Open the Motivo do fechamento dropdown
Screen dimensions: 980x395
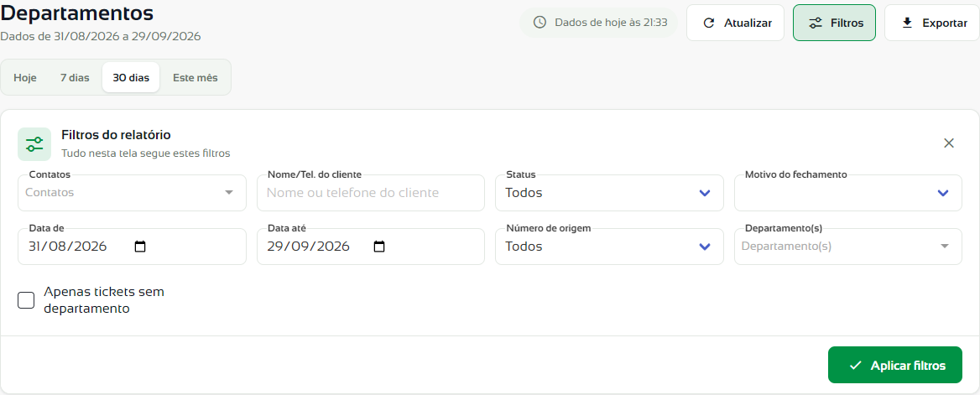tap(848, 193)
